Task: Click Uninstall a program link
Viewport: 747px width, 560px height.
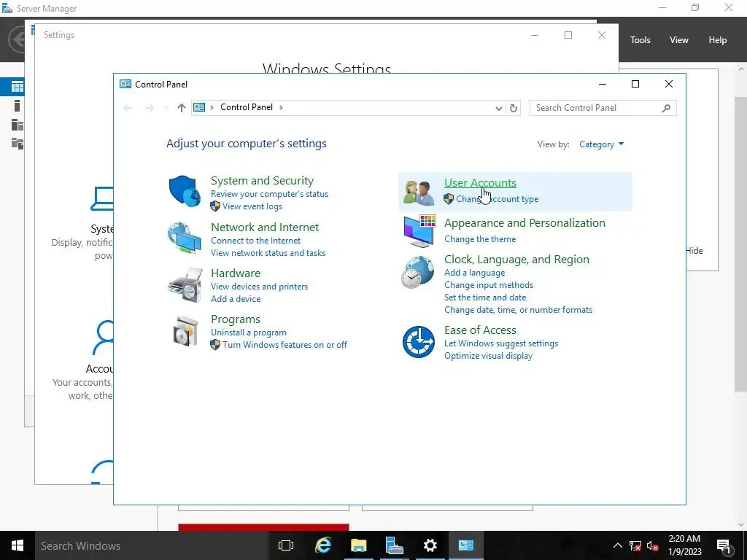Action: coord(249,332)
